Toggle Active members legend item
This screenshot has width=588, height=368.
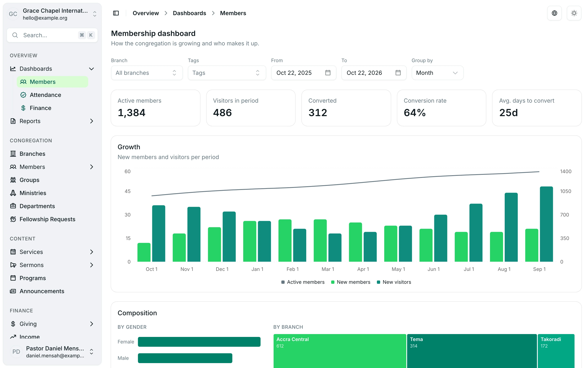(x=303, y=282)
